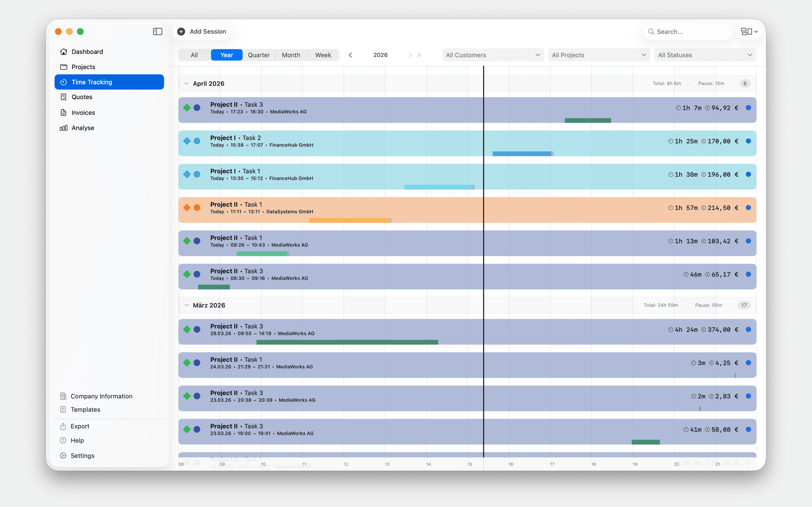Collapse the April 2026 section
The width and height of the screenshot is (812, 507).
click(x=187, y=83)
